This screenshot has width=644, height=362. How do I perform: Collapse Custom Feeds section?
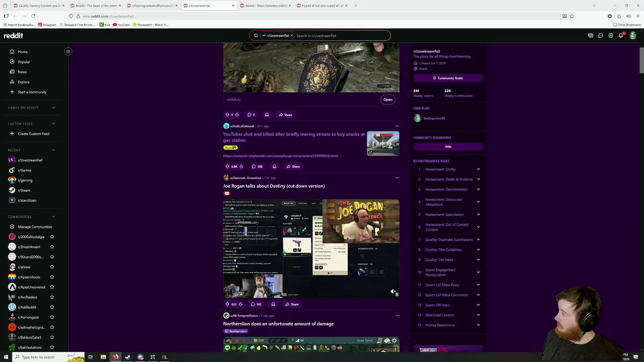coord(53,124)
